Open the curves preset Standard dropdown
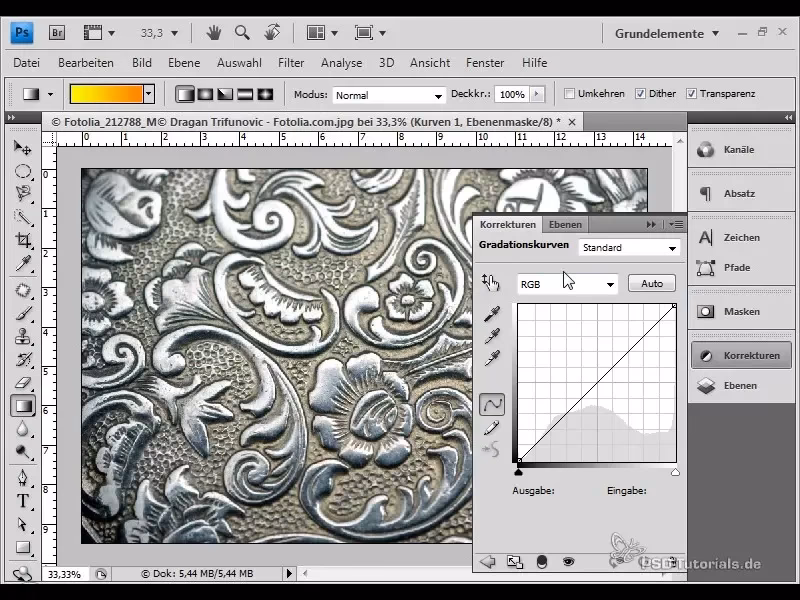The image size is (800, 600). 630,248
